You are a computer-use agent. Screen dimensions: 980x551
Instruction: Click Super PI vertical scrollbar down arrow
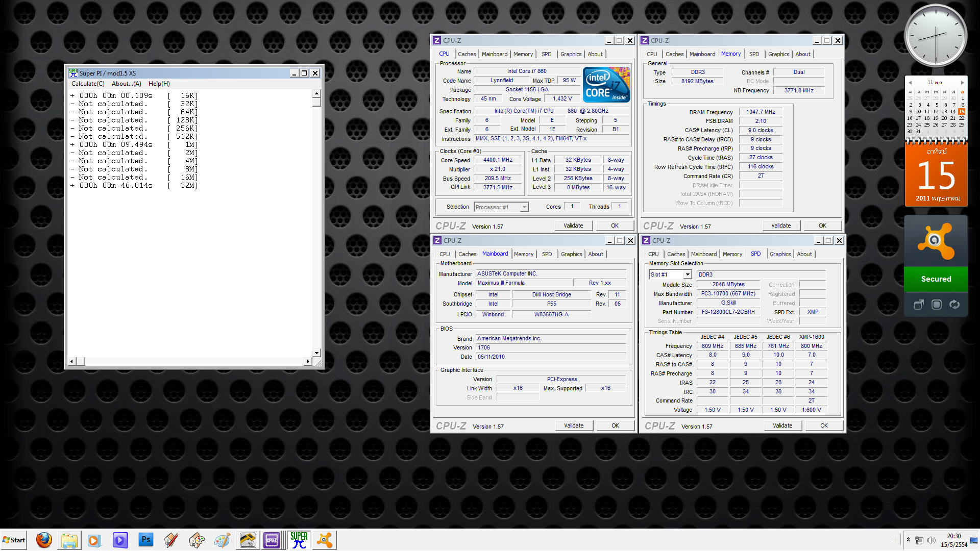click(x=316, y=353)
